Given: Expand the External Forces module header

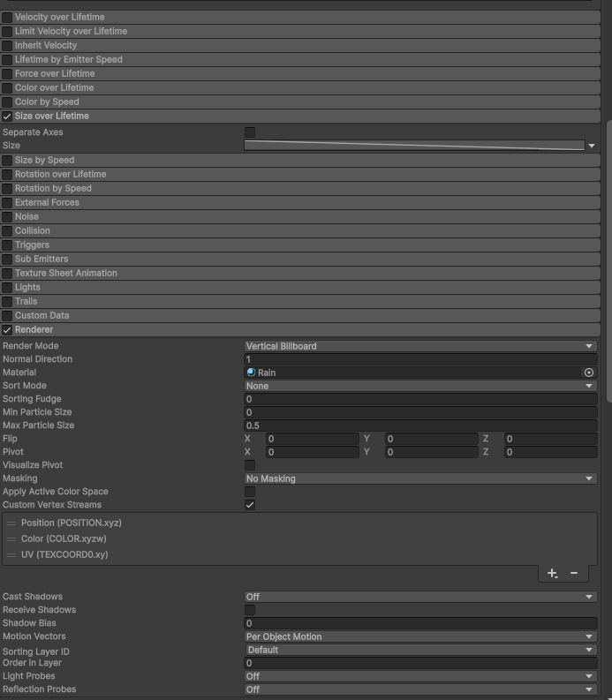Looking at the screenshot, I should click(300, 203).
